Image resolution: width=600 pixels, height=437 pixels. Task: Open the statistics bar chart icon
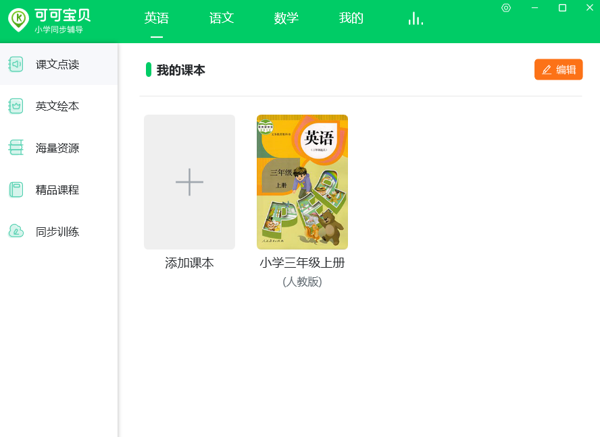point(415,19)
